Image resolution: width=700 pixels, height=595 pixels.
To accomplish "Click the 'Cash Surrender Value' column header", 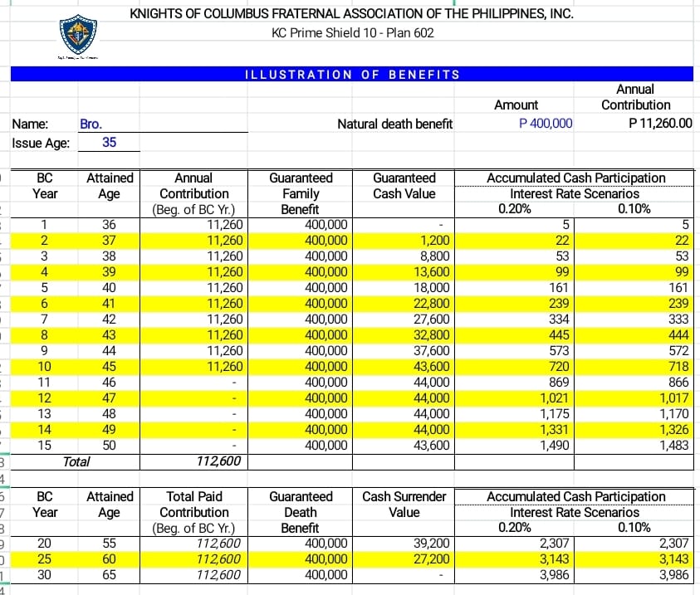I will click(404, 505).
